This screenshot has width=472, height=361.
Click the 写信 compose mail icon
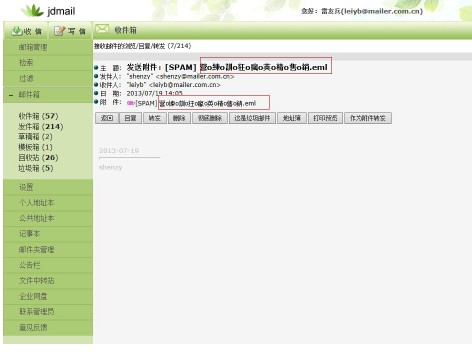59,31
